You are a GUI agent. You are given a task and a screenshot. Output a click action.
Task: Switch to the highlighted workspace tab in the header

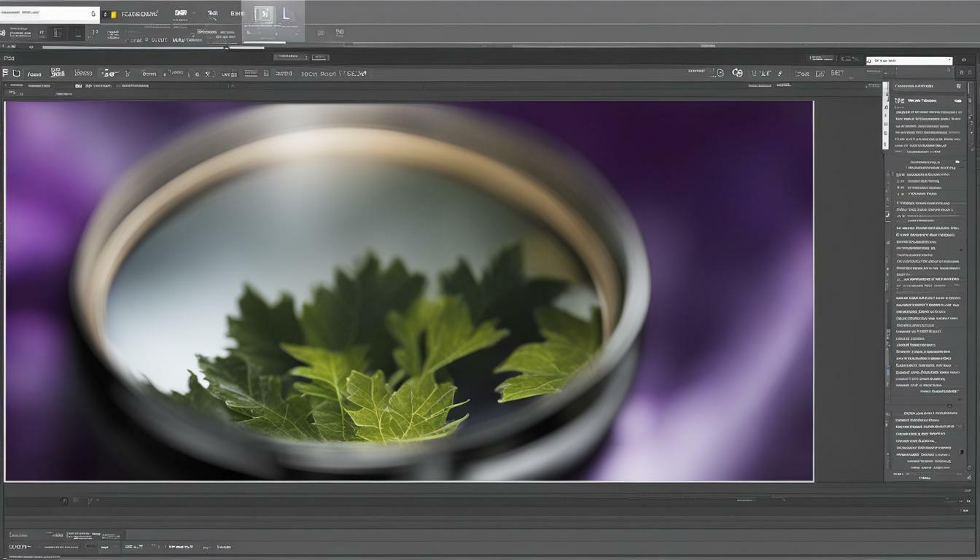point(263,12)
